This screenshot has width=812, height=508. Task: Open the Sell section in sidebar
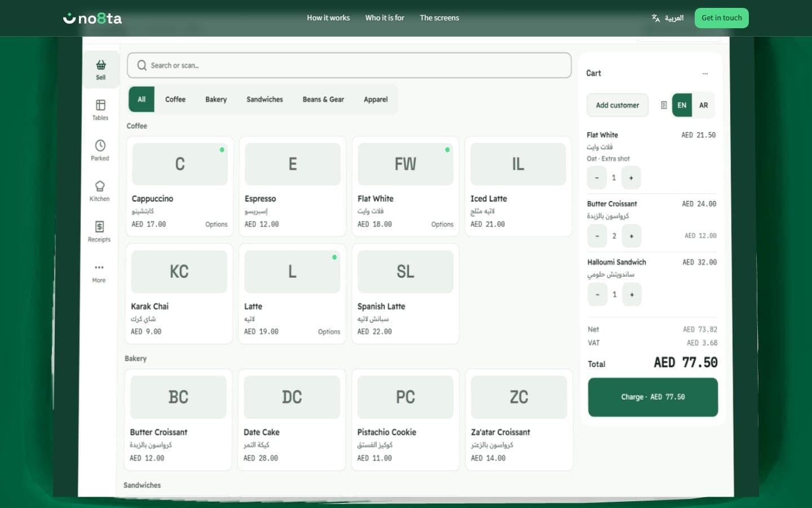point(101,69)
